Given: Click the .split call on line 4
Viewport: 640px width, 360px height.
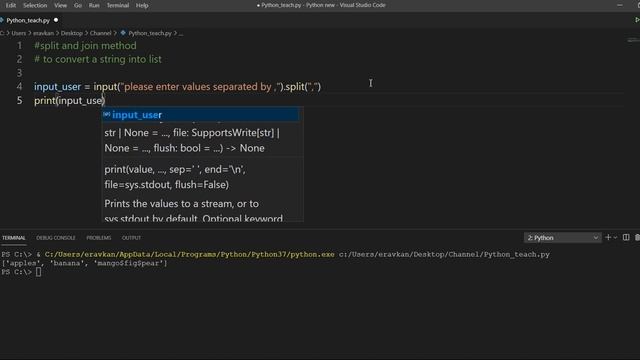Looking at the screenshot, I should point(295,87).
